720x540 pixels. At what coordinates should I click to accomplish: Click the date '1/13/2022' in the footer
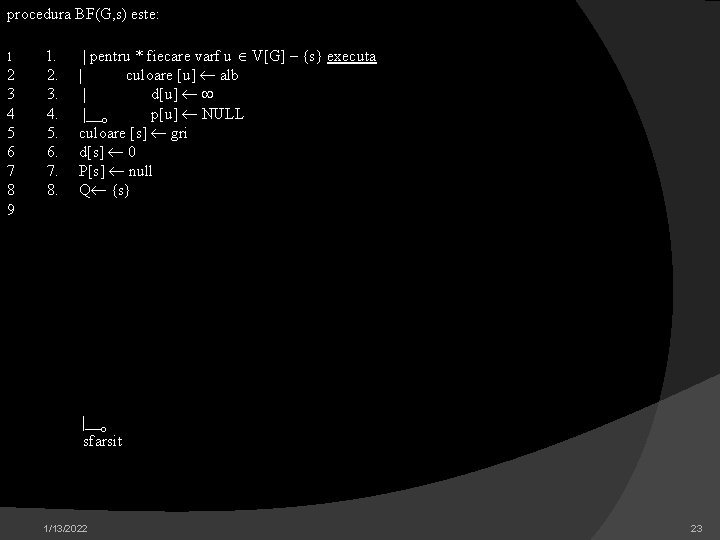click(65, 529)
